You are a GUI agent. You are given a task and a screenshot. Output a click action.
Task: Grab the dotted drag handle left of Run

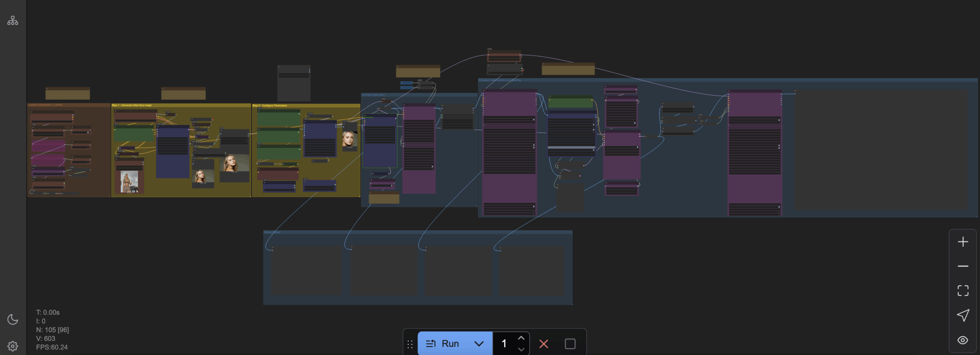pos(410,344)
